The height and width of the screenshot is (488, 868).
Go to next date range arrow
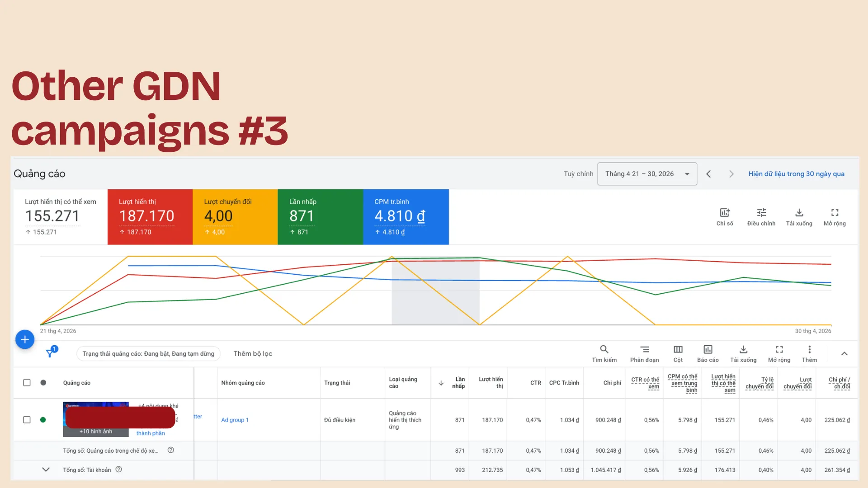pyautogui.click(x=731, y=174)
